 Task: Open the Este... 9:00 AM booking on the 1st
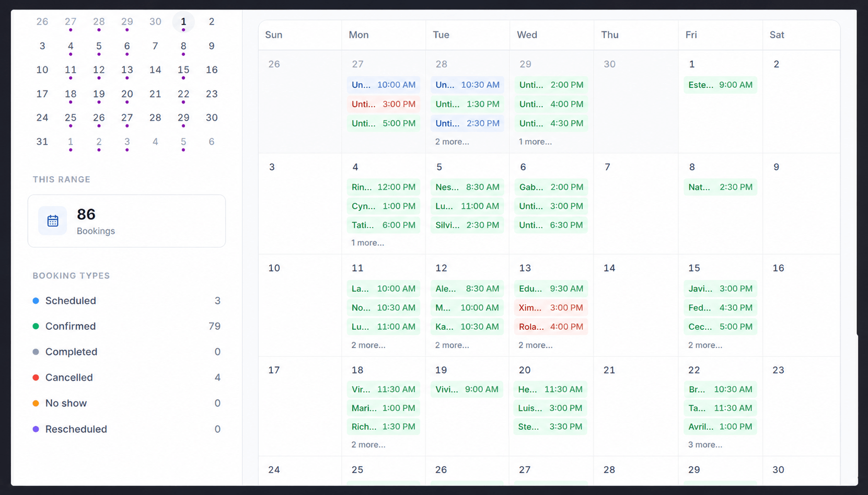coord(720,85)
